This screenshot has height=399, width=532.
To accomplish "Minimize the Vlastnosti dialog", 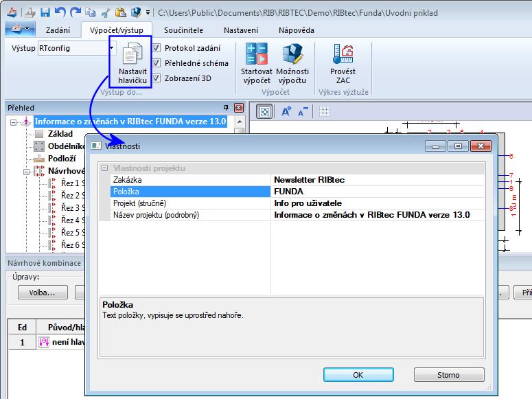I will pos(436,146).
